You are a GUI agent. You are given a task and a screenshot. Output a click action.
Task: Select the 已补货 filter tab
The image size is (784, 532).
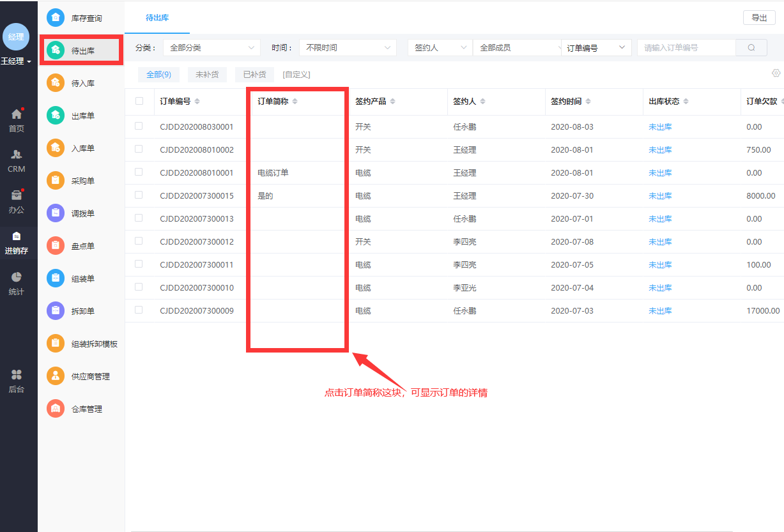pos(254,75)
